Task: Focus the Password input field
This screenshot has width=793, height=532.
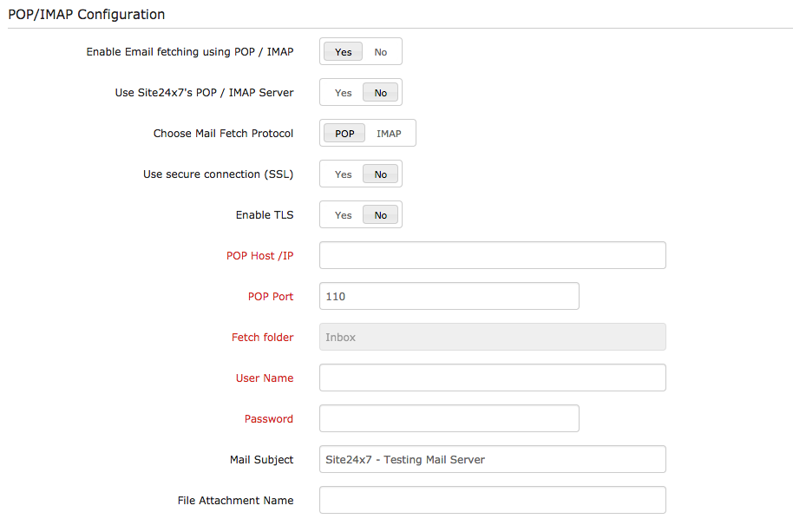Action: pyautogui.click(x=449, y=419)
